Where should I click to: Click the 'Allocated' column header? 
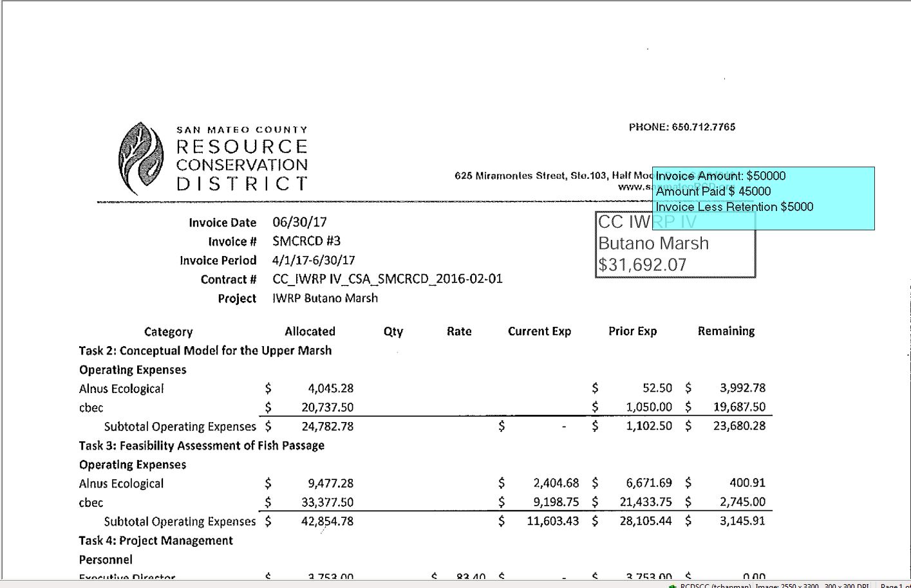point(310,331)
